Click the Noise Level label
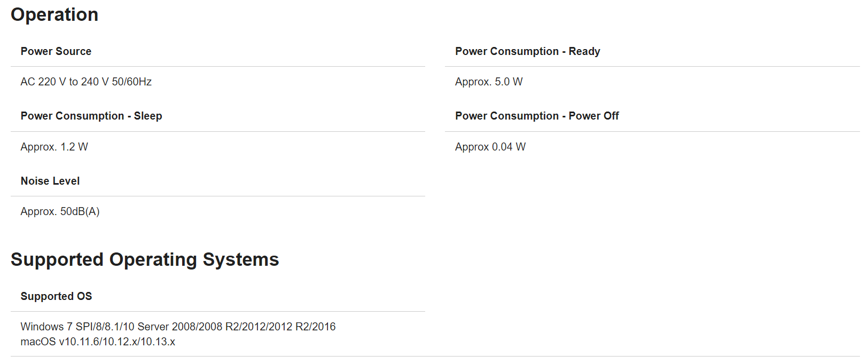This screenshot has height=364, width=868. pos(50,181)
